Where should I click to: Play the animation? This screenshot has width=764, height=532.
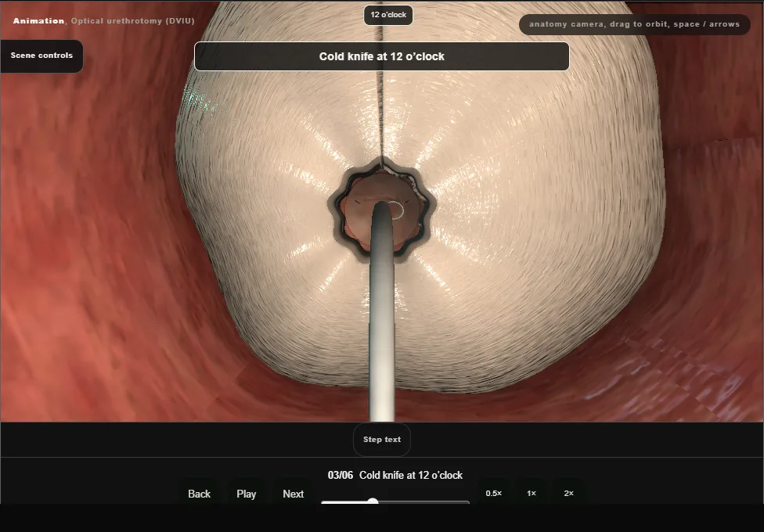[246, 494]
